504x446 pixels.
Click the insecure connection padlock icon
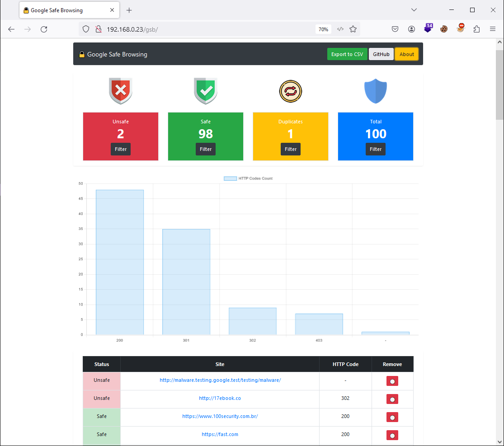99,29
